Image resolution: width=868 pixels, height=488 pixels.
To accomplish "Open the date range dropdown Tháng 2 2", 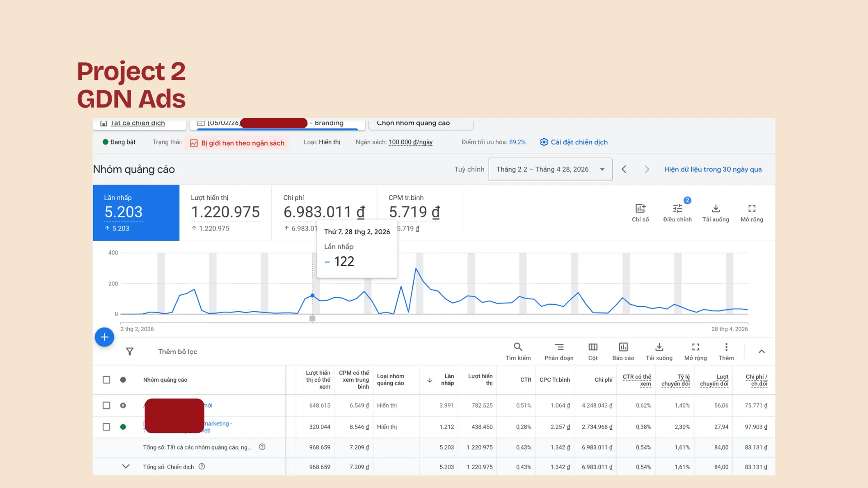I will pos(550,169).
